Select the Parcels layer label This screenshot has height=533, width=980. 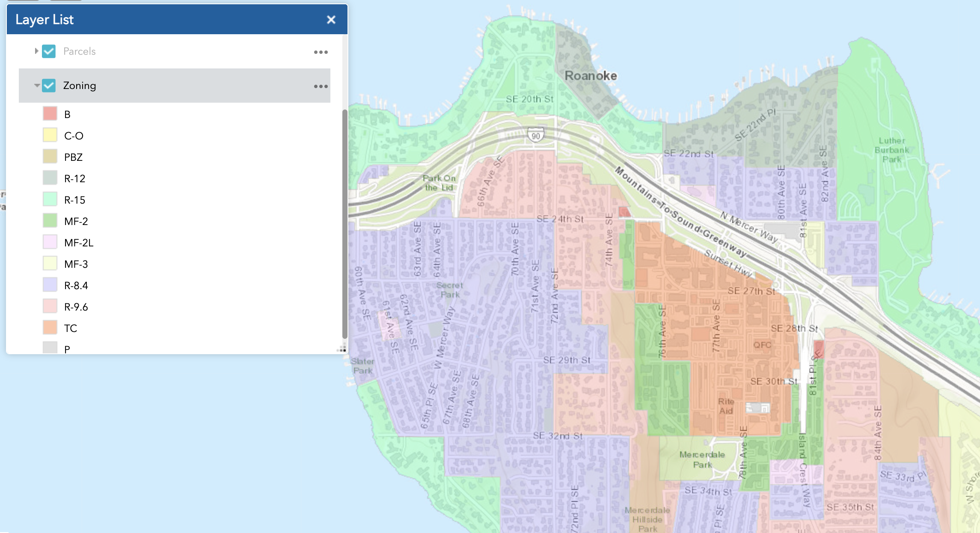79,51
